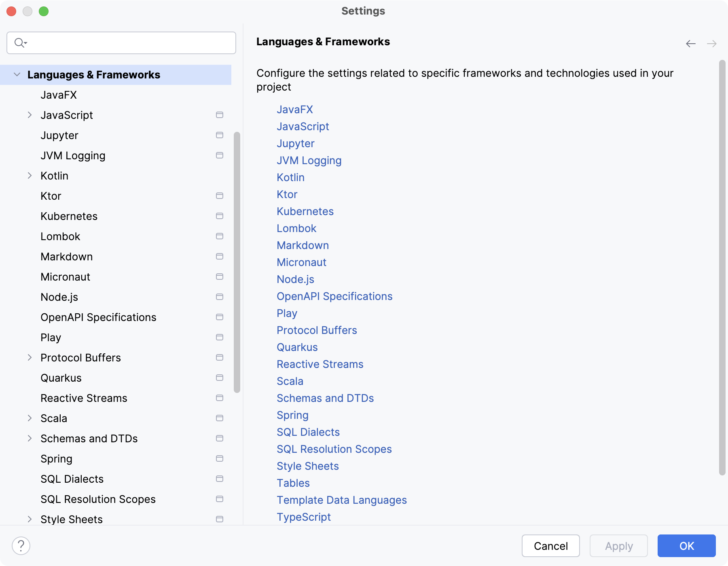Image resolution: width=728 pixels, height=566 pixels.
Task: Click the back navigation arrow
Action: tap(690, 43)
